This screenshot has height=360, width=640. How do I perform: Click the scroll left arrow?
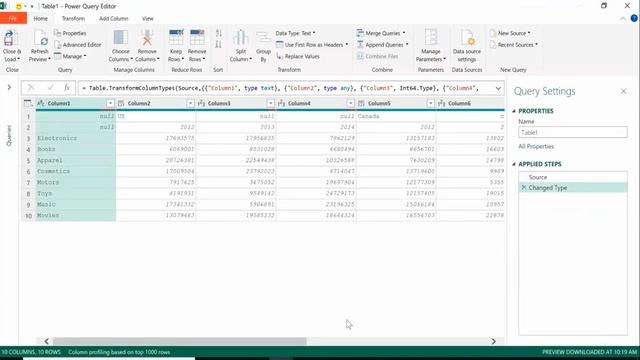click(47, 341)
